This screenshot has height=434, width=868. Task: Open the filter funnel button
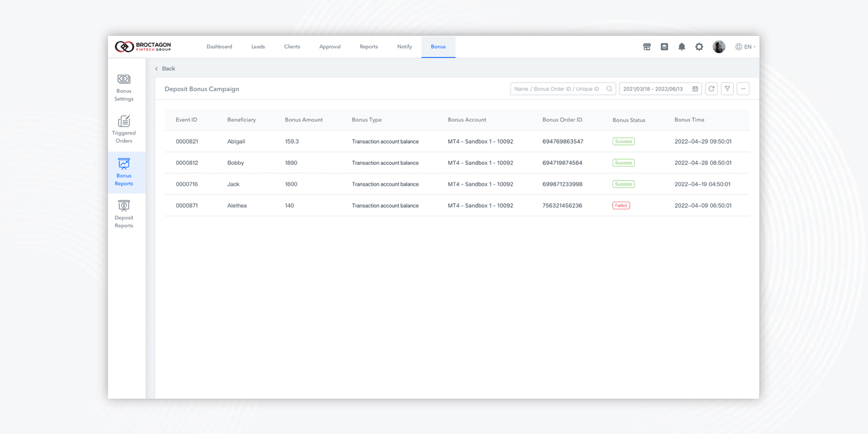click(727, 89)
